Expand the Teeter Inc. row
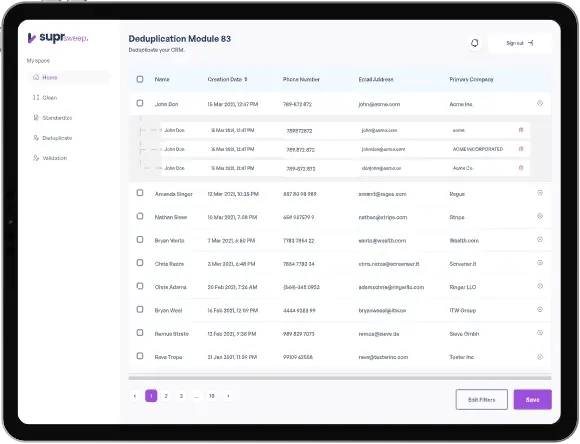The image size is (580, 444). coord(540,357)
